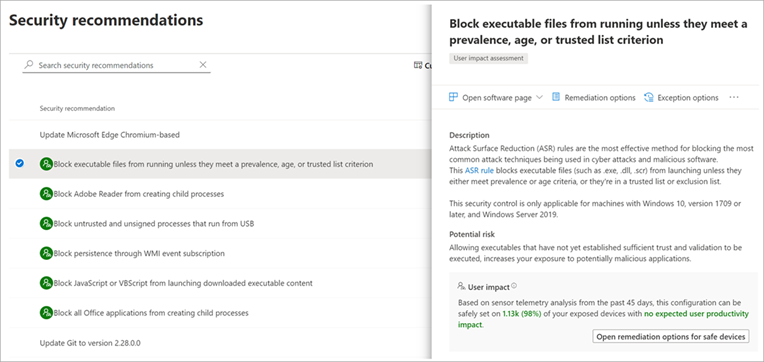Uncheck the selected Block executable files row
Image resolution: width=764 pixels, height=362 pixels.
pyautogui.click(x=19, y=164)
